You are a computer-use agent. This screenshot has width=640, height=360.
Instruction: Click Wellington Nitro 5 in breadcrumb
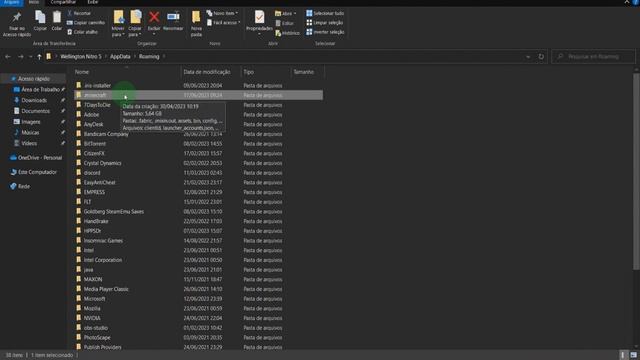[x=81, y=57]
